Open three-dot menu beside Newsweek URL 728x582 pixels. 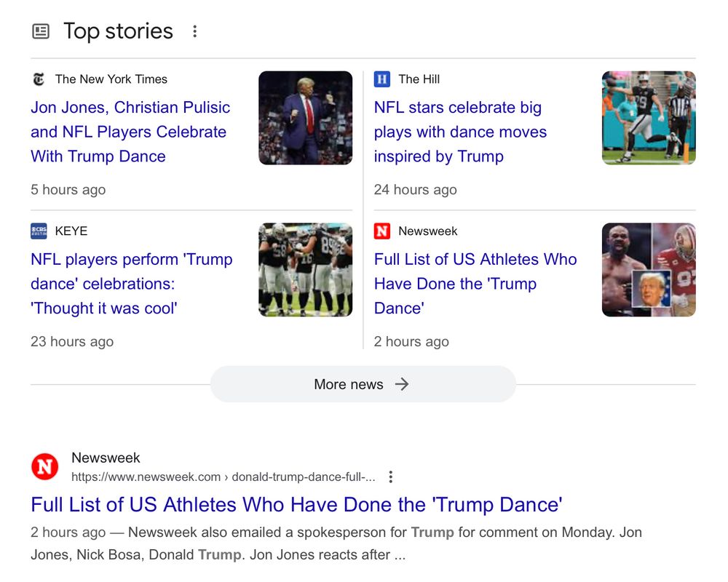pos(391,477)
